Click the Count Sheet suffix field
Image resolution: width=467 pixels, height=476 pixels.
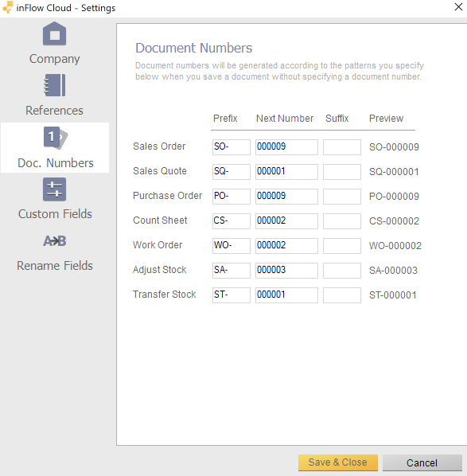342,221
